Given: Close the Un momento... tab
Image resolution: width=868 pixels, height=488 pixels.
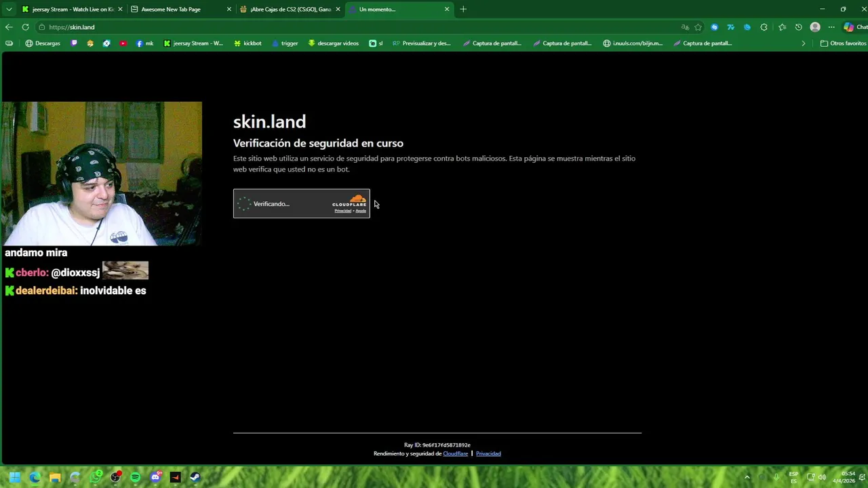Looking at the screenshot, I should 447,9.
